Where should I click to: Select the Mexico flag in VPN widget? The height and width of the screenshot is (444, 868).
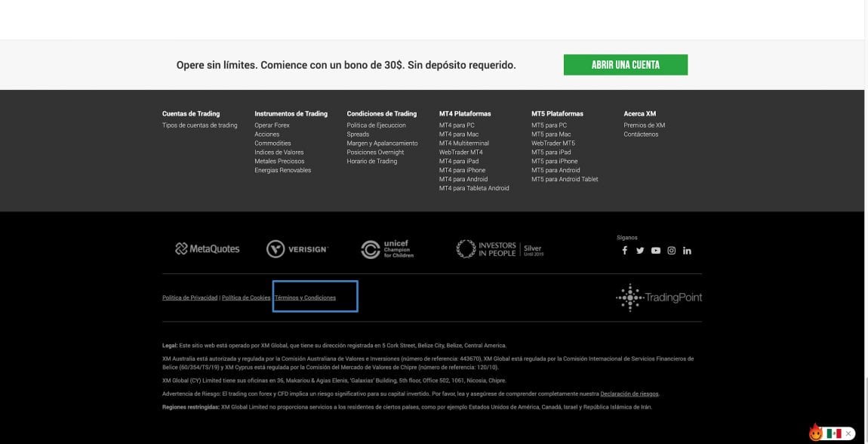point(833,433)
